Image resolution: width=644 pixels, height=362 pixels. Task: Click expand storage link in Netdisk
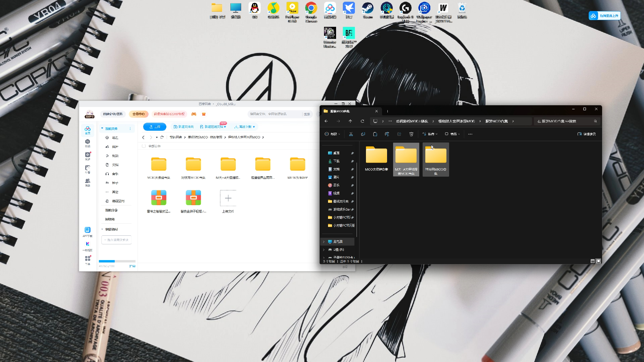(132, 266)
